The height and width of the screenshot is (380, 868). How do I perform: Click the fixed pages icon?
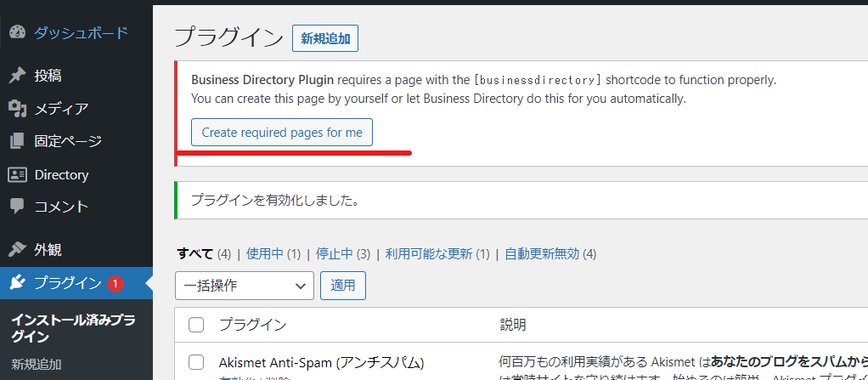coord(17,141)
